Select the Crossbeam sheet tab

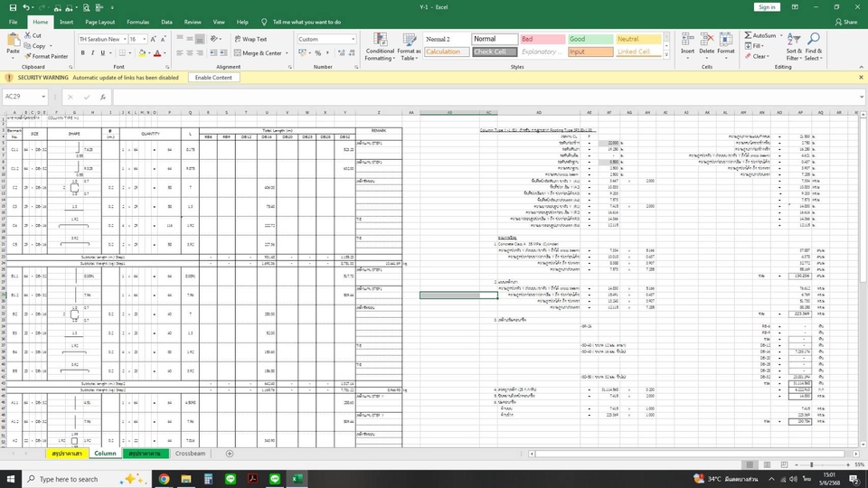(191, 454)
